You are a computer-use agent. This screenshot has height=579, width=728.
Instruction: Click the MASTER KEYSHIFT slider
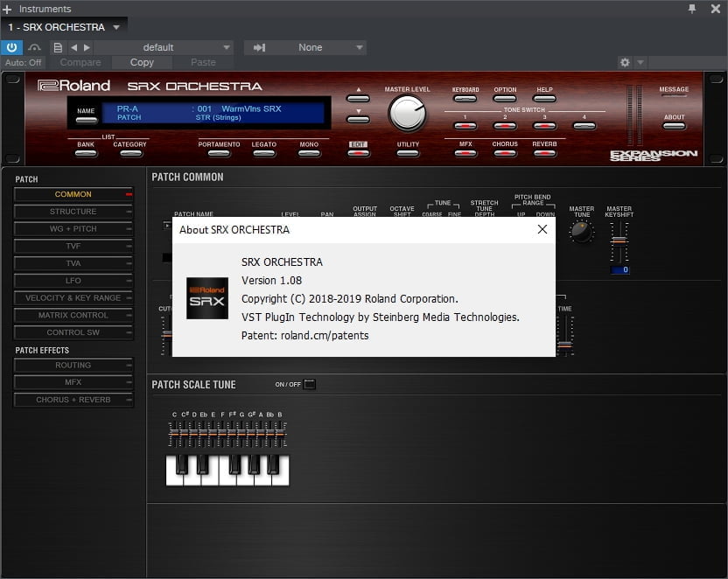coord(619,242)
